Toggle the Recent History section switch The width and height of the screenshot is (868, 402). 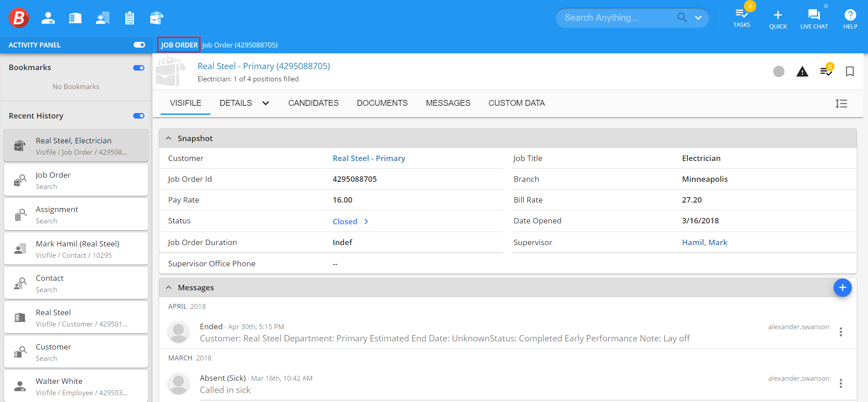click(x=139, y=116)
